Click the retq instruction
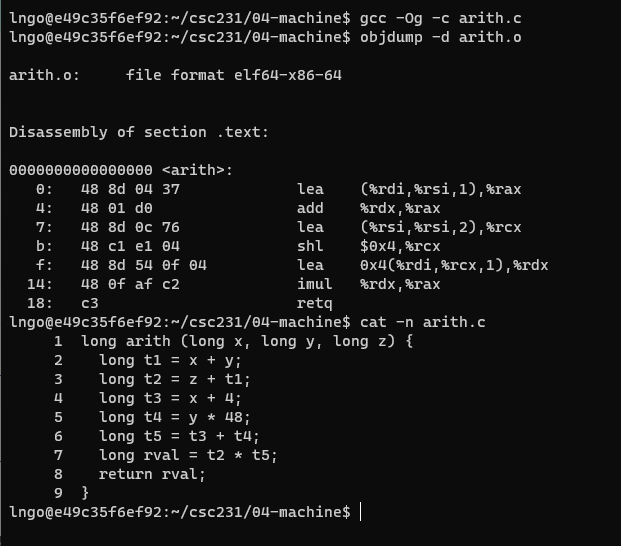The width and height of the screenshot is (621, 546). tap(314, 302)
